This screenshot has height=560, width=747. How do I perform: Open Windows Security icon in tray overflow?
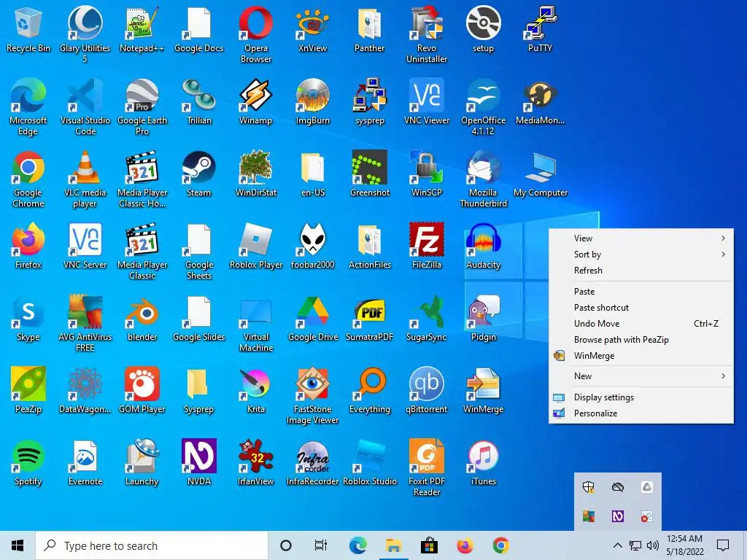589,487
